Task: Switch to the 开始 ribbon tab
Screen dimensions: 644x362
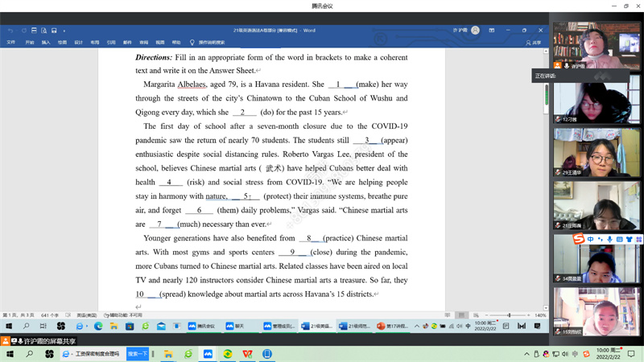Action: point(30,43)
